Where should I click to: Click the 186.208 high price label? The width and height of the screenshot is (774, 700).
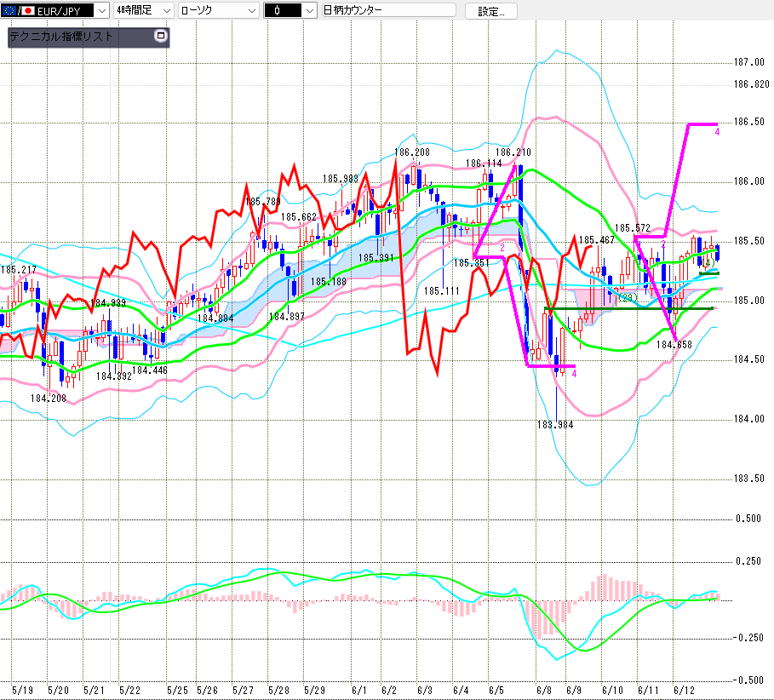pyautogui.click(x=411, y=152)
